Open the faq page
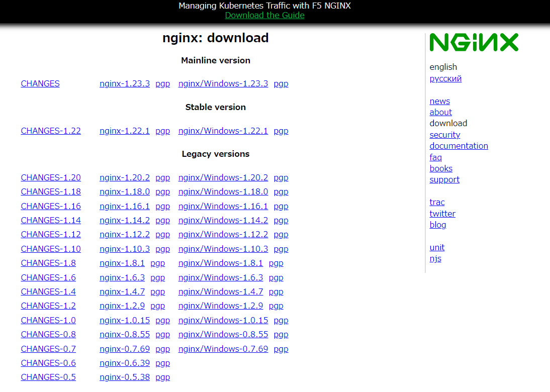 pyautogui.click(x=436, y=158)
